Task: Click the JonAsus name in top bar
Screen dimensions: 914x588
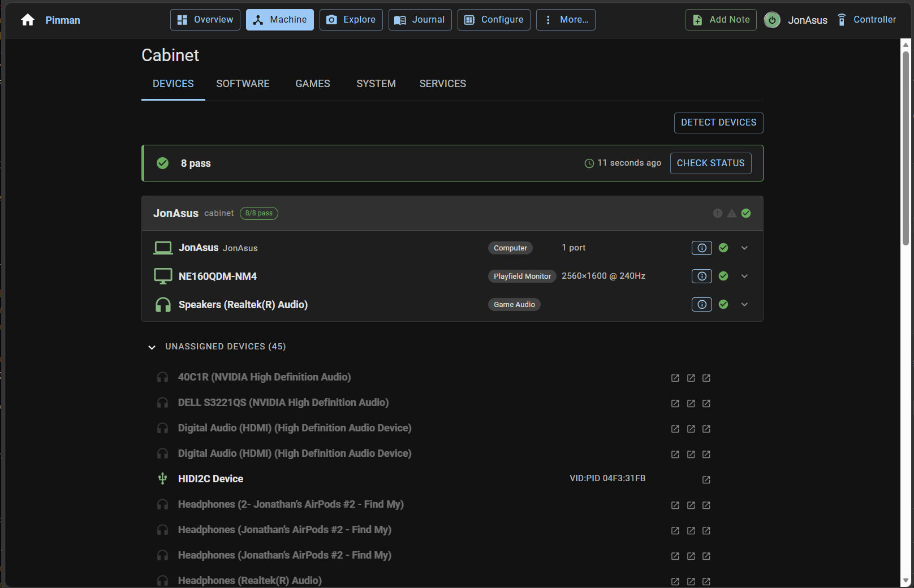Action: tap(808, 20)
